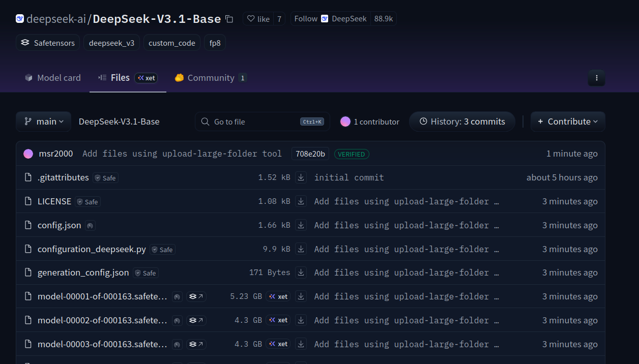639x364 pixels.
Task: Open model-00001-of-000163 safetensors file
Action: coord(102,296)
